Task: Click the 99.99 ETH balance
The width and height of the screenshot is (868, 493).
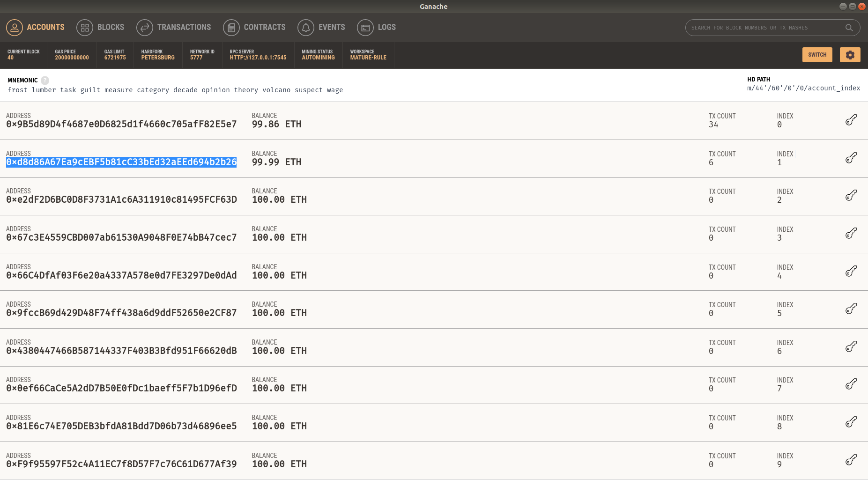Action: point(276,162)
